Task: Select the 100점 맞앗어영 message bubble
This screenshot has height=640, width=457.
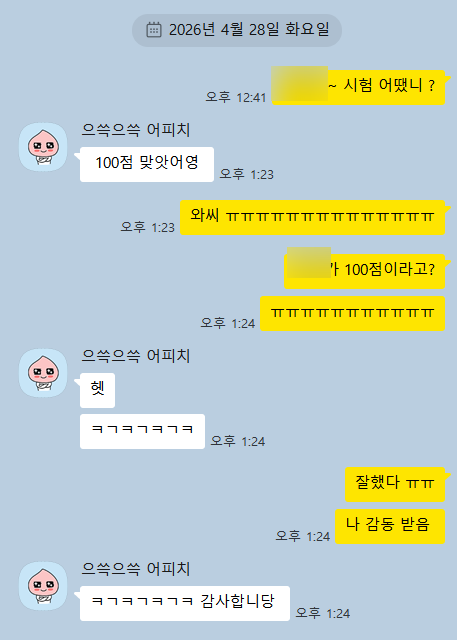Action: (147, 164)
